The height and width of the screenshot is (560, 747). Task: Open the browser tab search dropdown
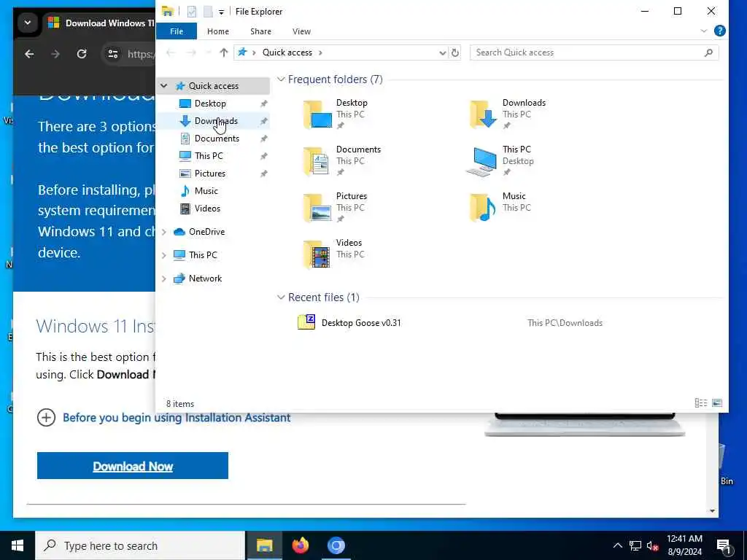tap(28, 23)
